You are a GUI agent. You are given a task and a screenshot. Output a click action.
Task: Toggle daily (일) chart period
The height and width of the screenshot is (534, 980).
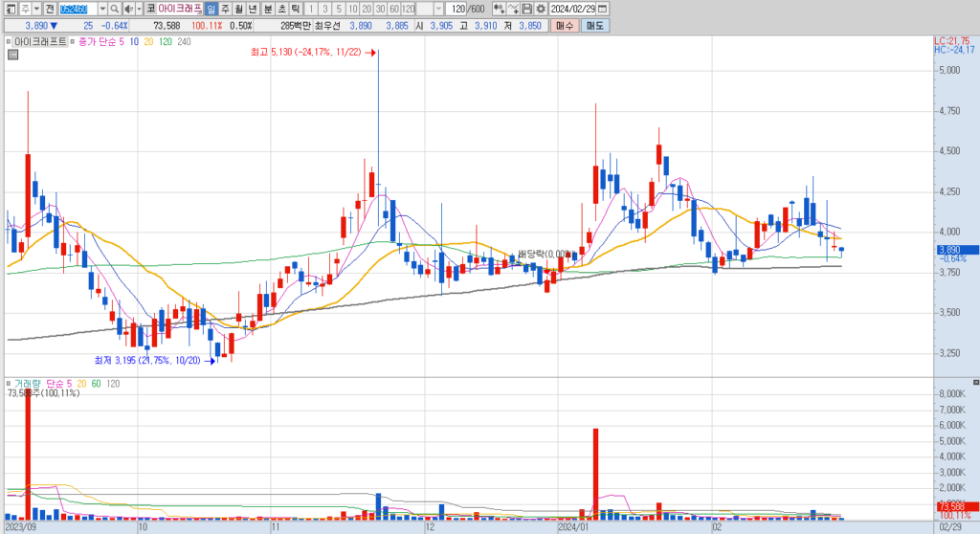(211, 9)
